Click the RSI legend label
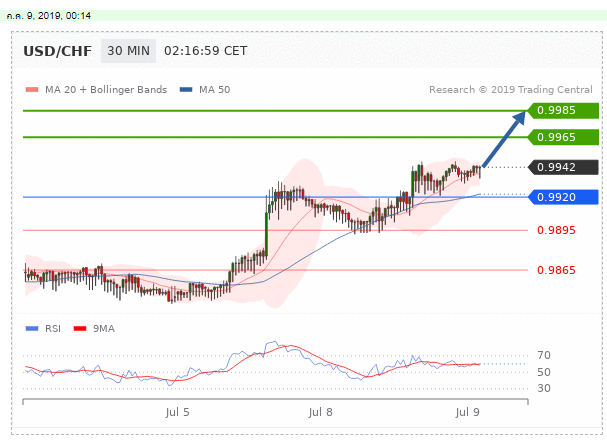The width and height of the screenshot is (607, 443). (53, 329)
